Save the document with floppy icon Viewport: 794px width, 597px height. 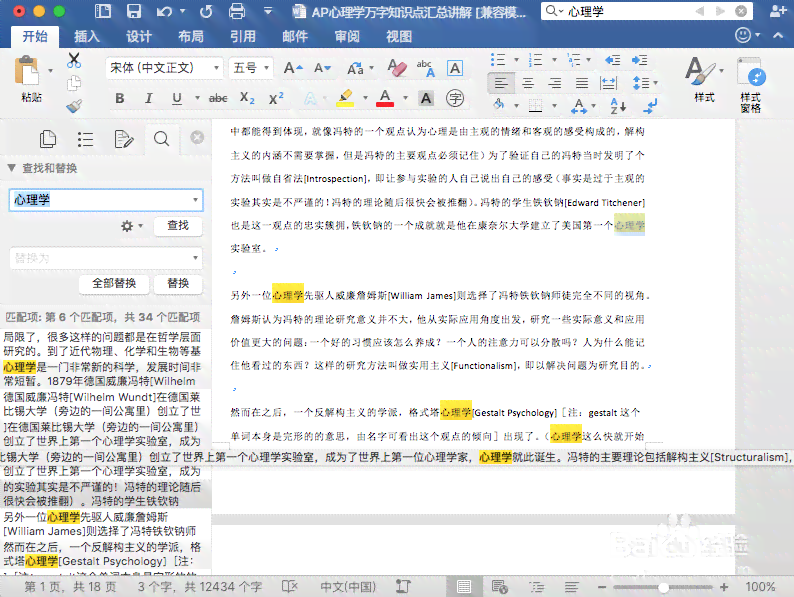pos(134,11)
